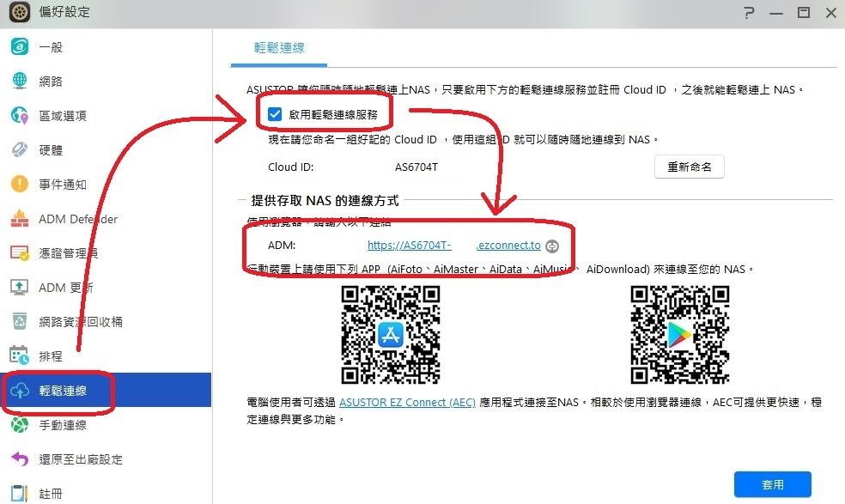Viewport: 845px width, 504px height.
Task: Click the 硬體 hardware icon
Action: pos(20,150)
